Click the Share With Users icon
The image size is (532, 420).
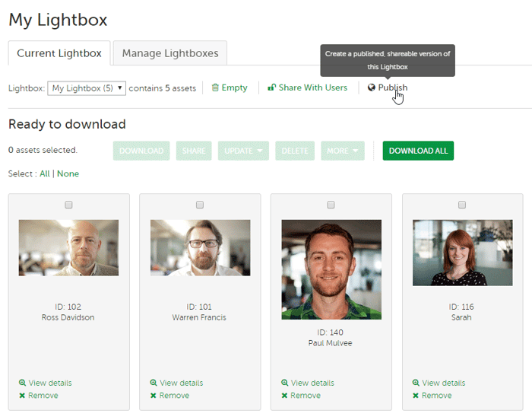tap(271, 88)
